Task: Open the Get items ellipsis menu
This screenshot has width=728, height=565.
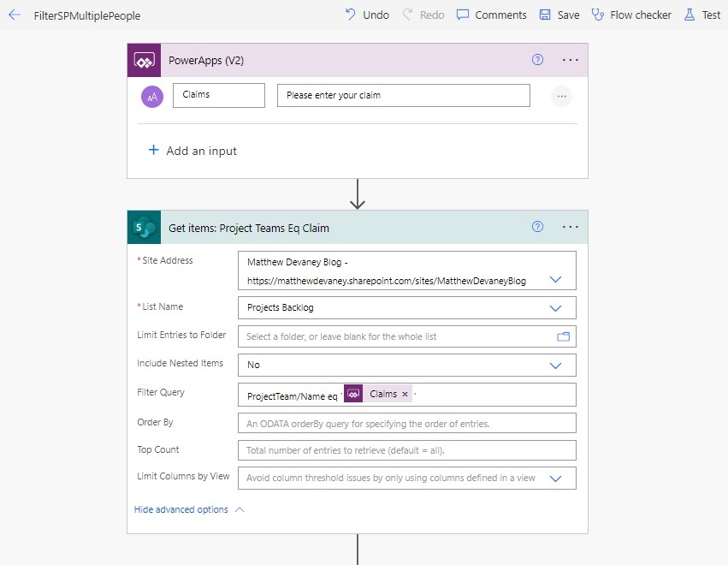Action: click(570, 227)
